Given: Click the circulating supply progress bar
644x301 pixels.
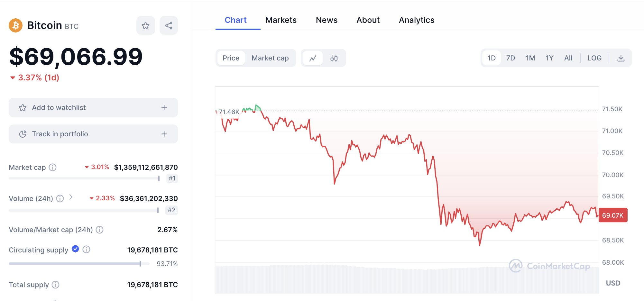Looking at the screenshot, I should click(79, 264).
